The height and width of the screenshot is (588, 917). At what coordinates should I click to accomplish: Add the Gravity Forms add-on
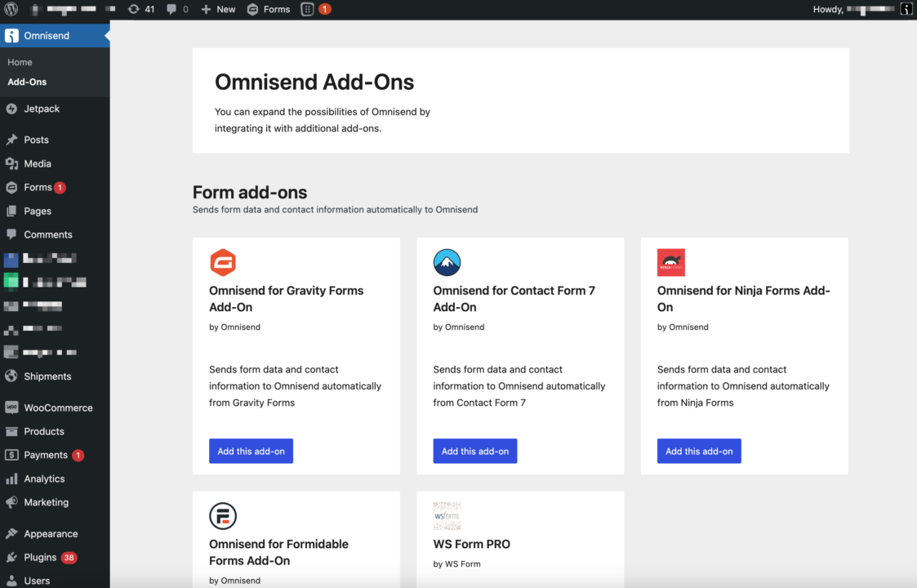click(x=251, y=451)
